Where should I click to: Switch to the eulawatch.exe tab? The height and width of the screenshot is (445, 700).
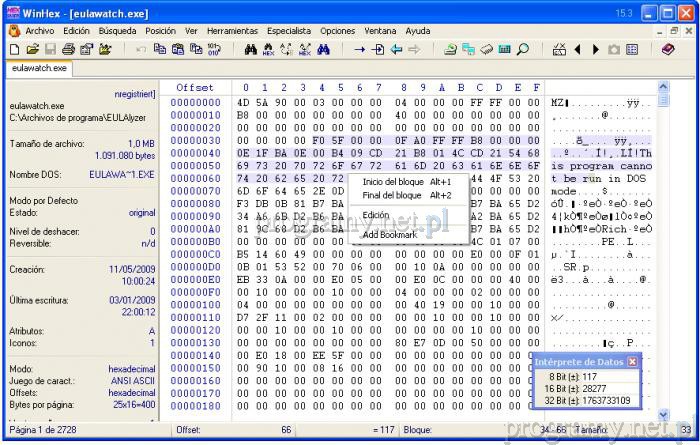[39, 68]
